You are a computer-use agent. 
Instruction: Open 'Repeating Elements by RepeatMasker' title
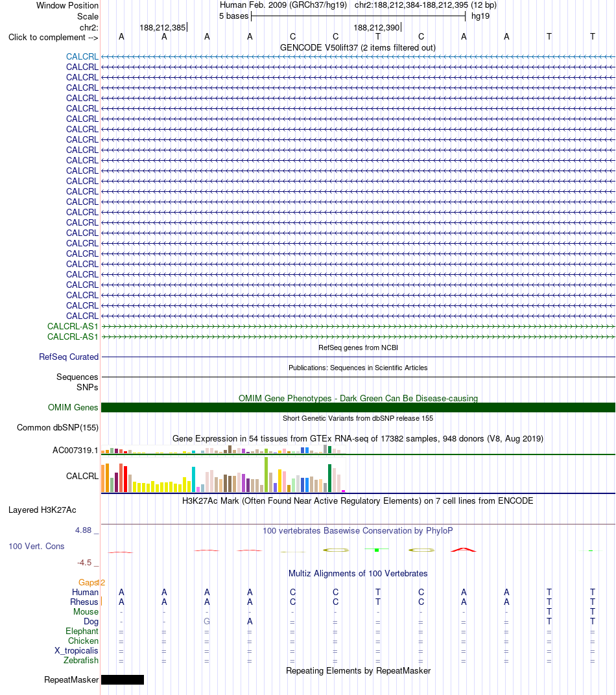click(x=358, y=670)
